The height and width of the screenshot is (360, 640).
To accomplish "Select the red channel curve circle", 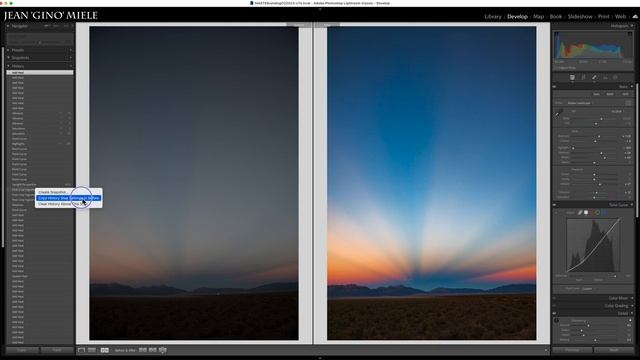I will tap(592, 213).
